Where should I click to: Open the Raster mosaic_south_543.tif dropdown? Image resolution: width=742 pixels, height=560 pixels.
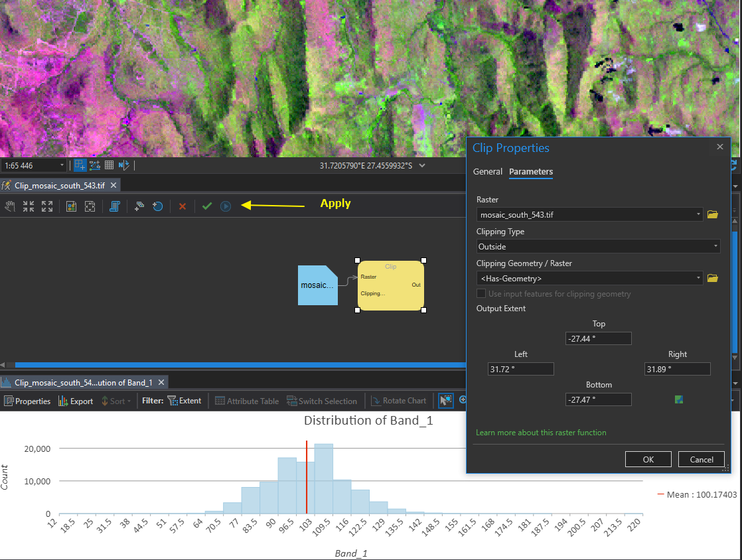(x=698, y=214)
